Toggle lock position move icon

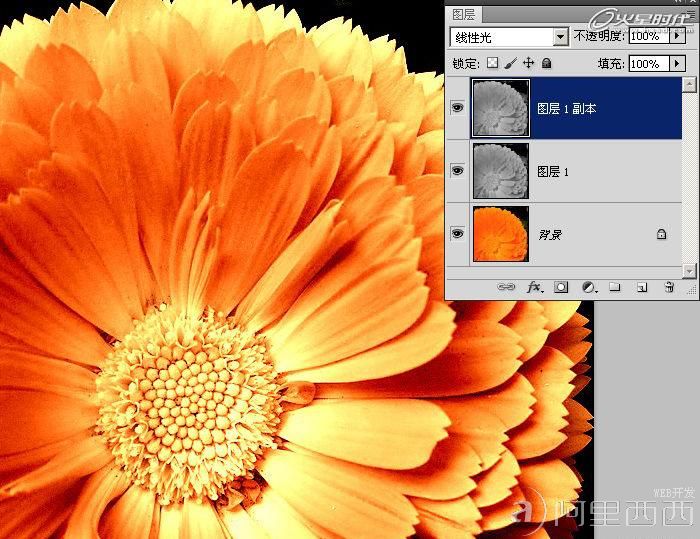point(528,63)
